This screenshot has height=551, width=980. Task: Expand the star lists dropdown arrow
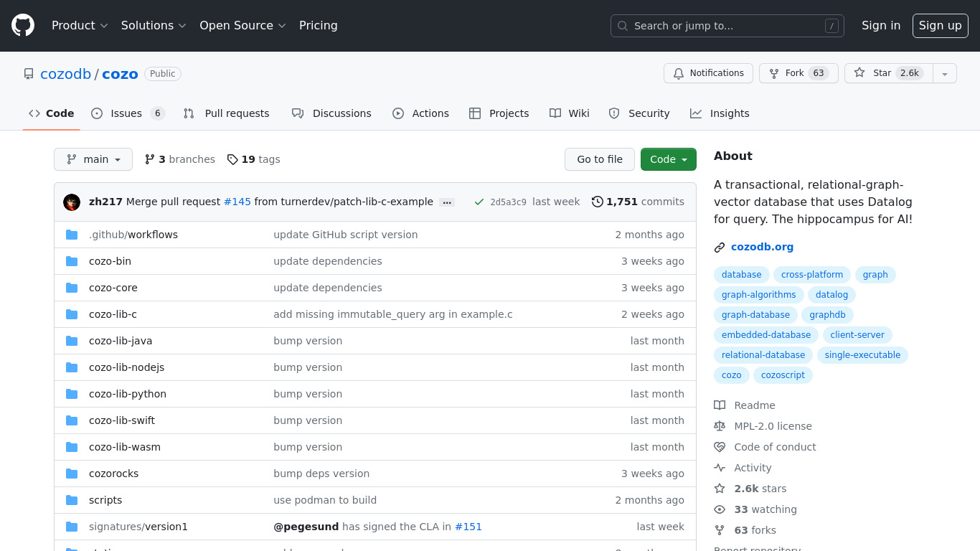(x=945, y=73)
